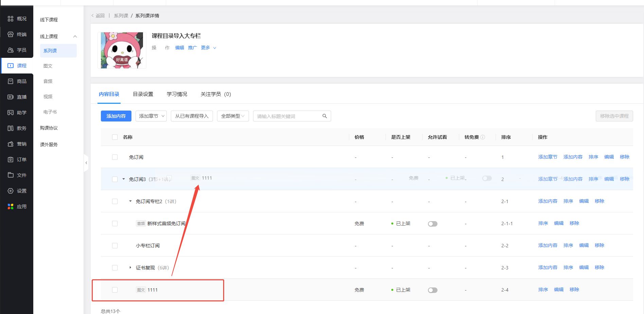
Task: Check the select-all checkbox beside 名称
Action: click(115, 137)
